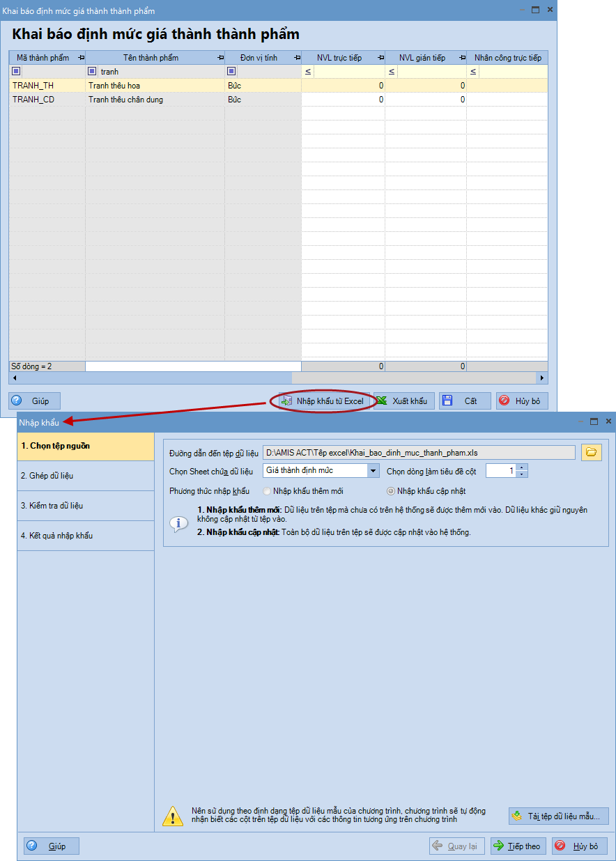The height and width of the screenshot is (861, 616).
Task: Click the pin icon on NVL trực tiếp column
Action: tap(380, 58)
